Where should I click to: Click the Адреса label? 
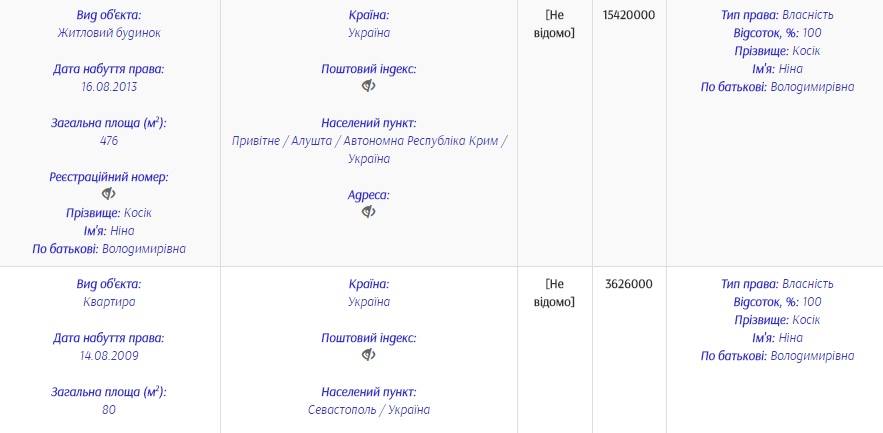point(369,195)
